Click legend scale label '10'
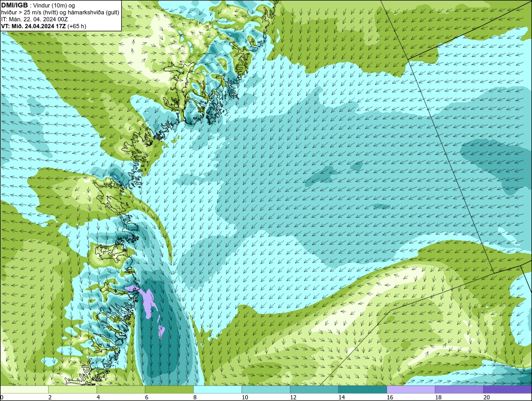Image resolution: width=532 pixels, height=401 pixels. 245,397
